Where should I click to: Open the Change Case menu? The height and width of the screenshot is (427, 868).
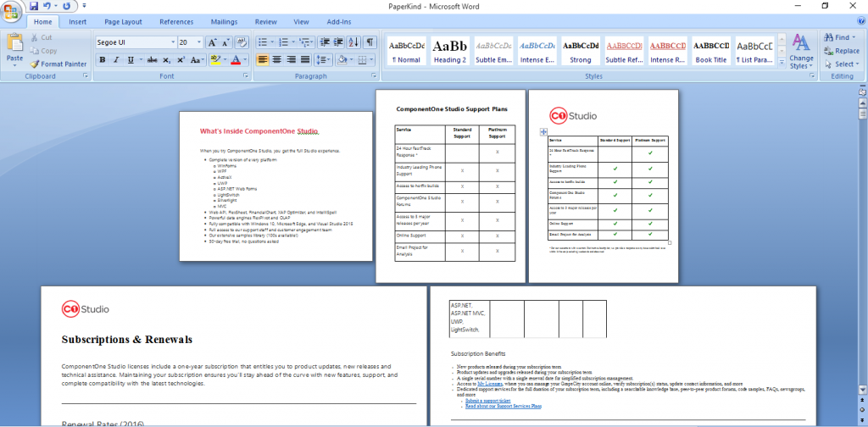(x=197, y=60)
